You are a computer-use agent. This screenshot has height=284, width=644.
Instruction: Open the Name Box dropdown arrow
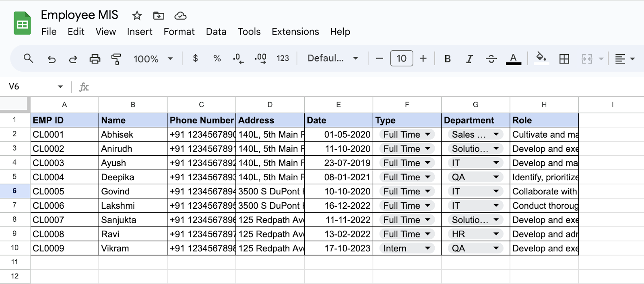[60, 86]
